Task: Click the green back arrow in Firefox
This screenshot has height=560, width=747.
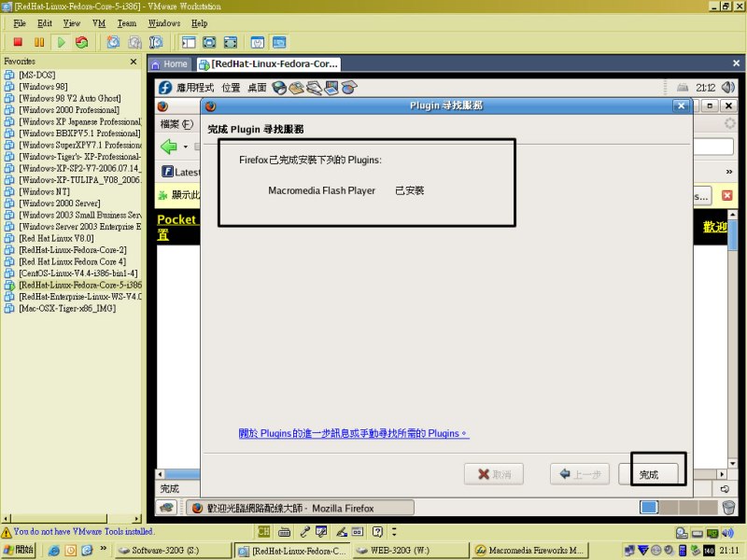Action: pyautogui.click(x=169, y=147)
